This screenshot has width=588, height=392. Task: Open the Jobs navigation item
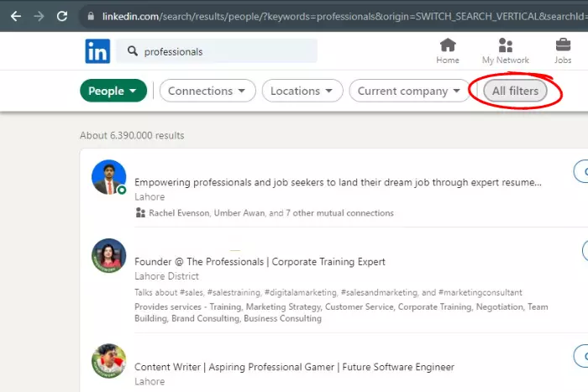coord(563,51)
